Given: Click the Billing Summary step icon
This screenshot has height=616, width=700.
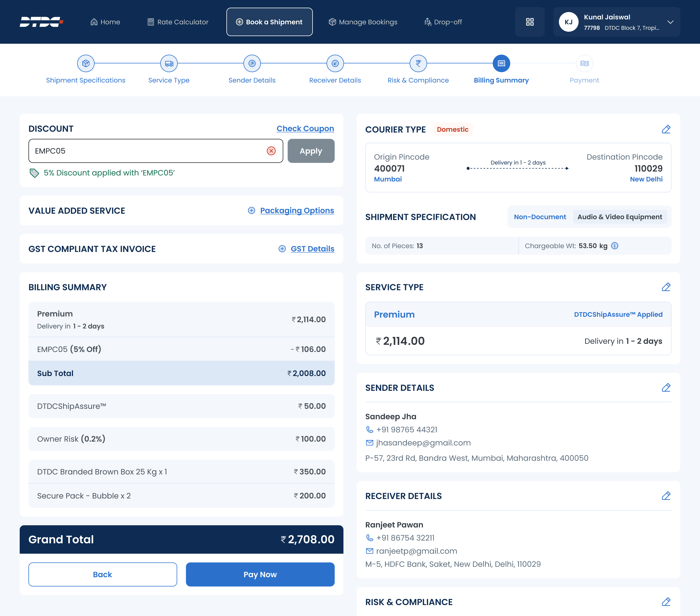Looking at the screenshot, I should (x=501, y=63).
